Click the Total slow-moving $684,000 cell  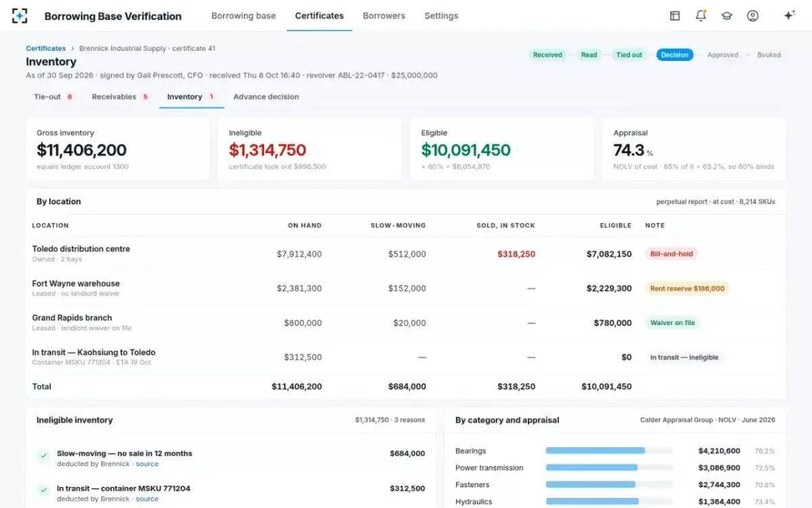(407, 387)
